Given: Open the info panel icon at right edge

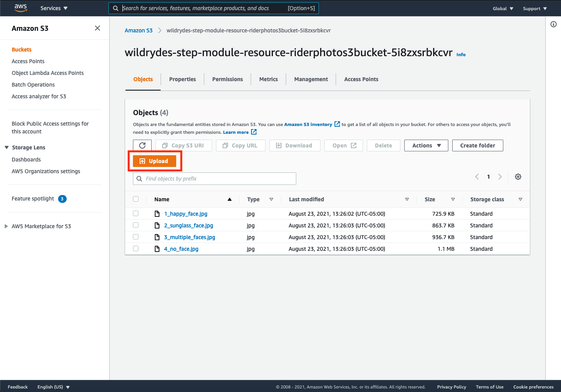Looking at the screenshot, I should 553,24.
